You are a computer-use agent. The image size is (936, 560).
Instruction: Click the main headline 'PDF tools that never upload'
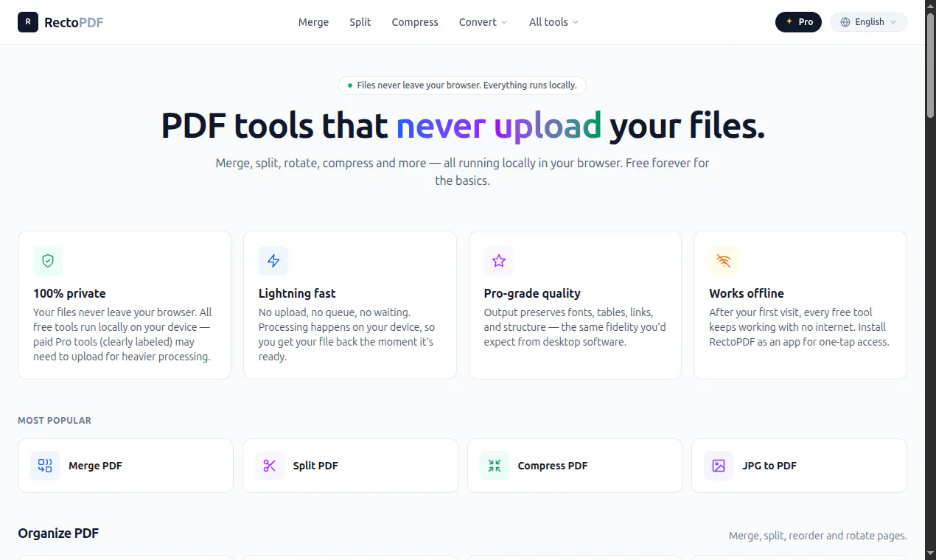(463, 125)
